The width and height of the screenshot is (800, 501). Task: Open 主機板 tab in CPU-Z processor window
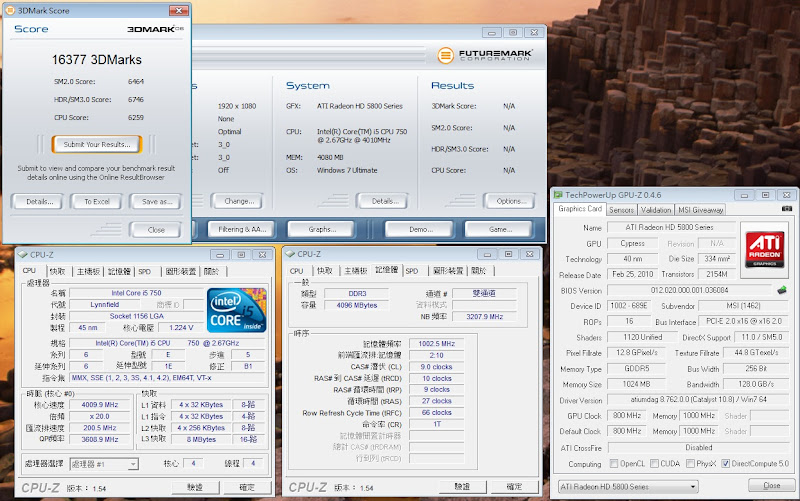pyautogui.click(x=88, y=271)
